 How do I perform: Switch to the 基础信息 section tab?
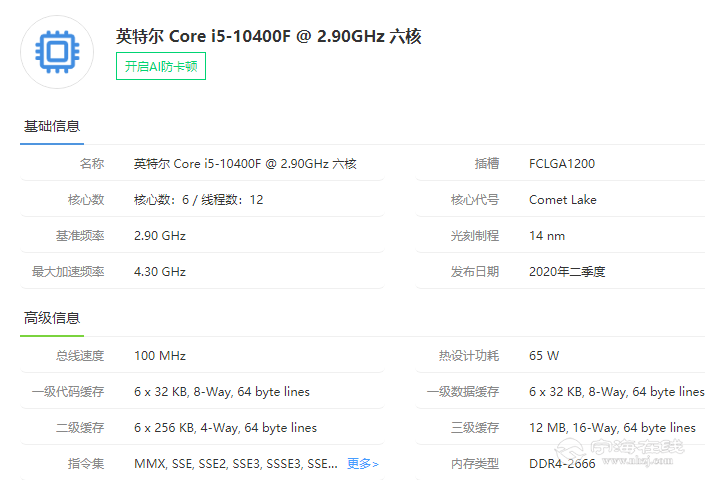pyautogui.click(x=52, y=127)
